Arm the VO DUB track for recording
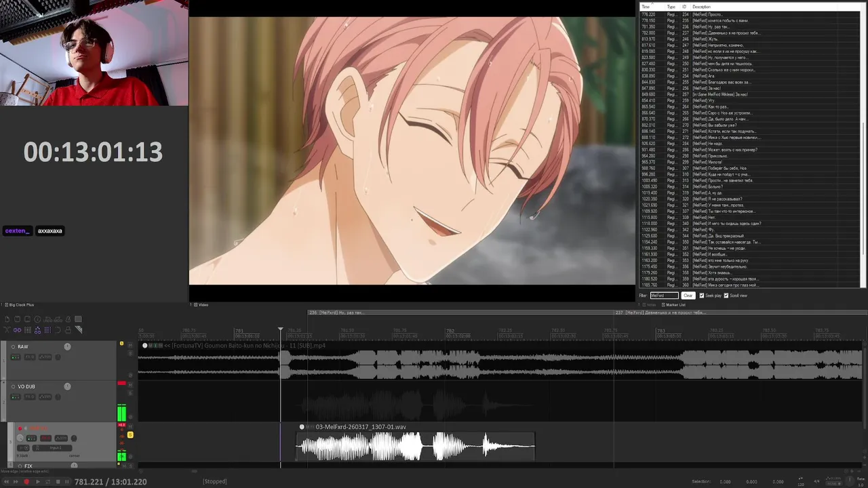 coord(13,386)
